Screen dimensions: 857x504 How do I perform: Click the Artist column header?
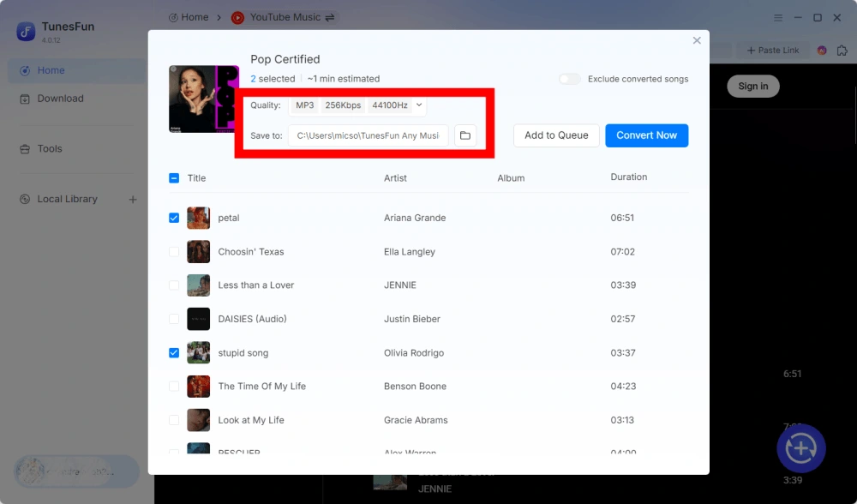395,178
